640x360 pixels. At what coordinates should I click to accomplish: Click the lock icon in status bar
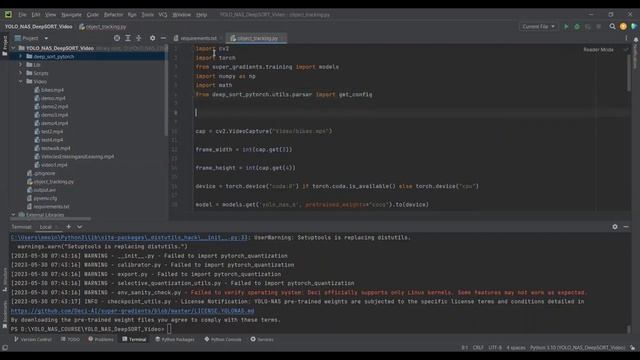[632, 348]
